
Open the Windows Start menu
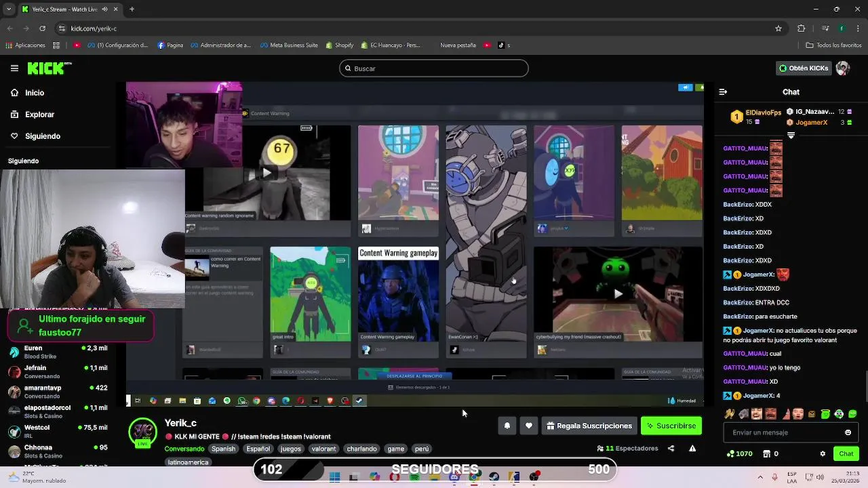pos(334,477)
